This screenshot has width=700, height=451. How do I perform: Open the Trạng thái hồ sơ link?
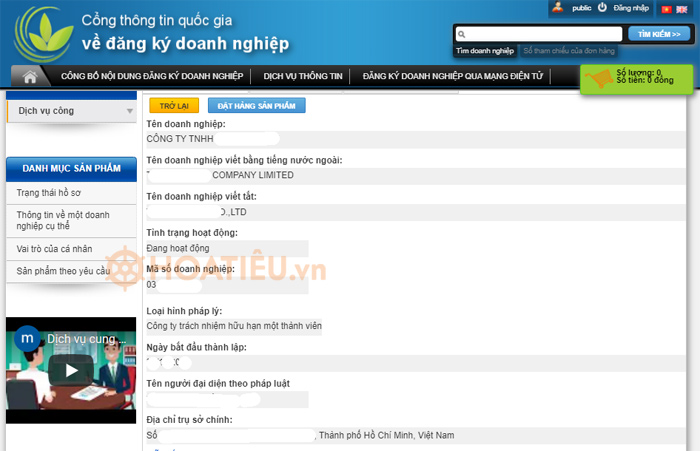[48, 192]
